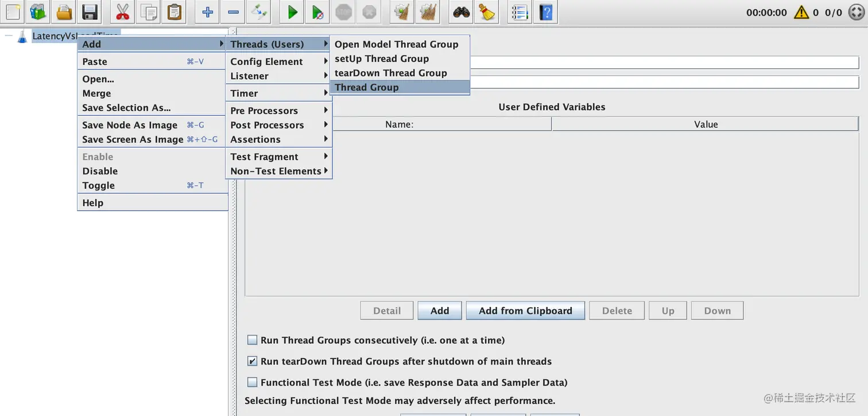Viewport: 868px width, 416px height.
Task: Choose the plain Thread Group entry
Action: pos(400,87)
